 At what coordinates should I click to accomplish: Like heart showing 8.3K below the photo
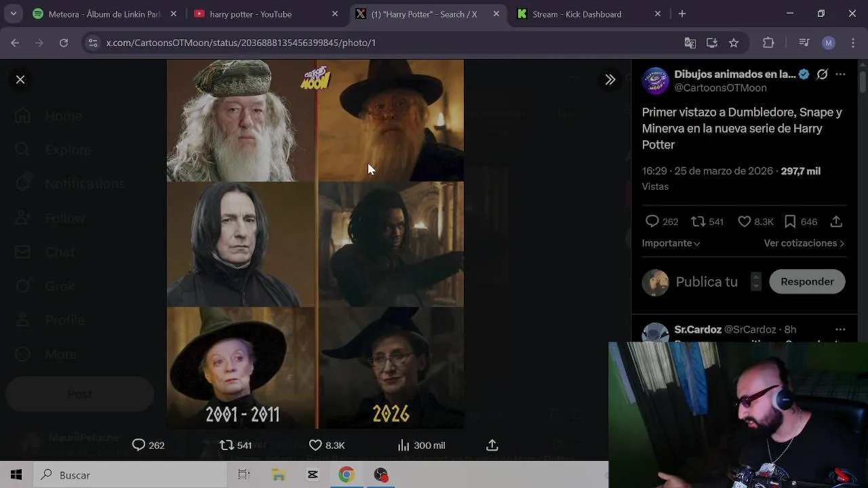tap(315, 445)
